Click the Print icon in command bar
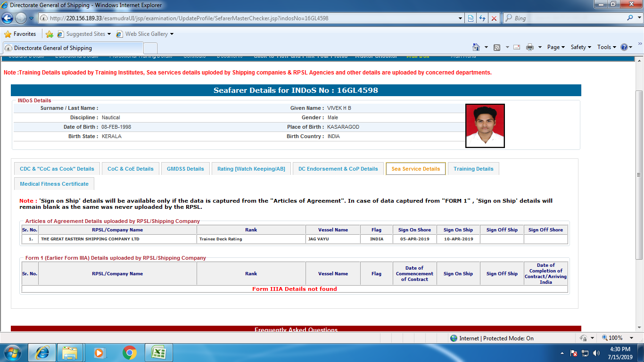The height and width of the screenshot is (362, 644). pos(529,47)
